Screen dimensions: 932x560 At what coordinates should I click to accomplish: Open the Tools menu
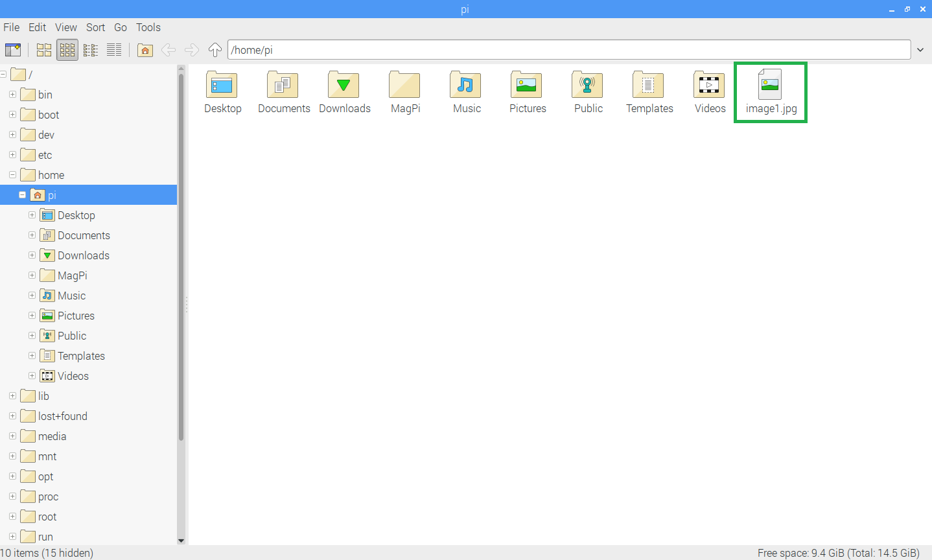[x=148, y=27]
